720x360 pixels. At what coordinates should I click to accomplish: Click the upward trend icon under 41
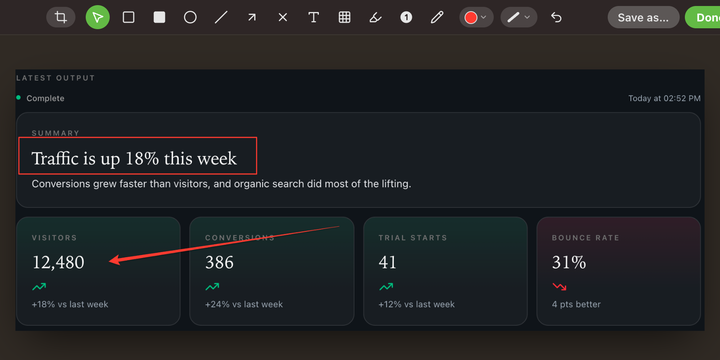point(386,287)
